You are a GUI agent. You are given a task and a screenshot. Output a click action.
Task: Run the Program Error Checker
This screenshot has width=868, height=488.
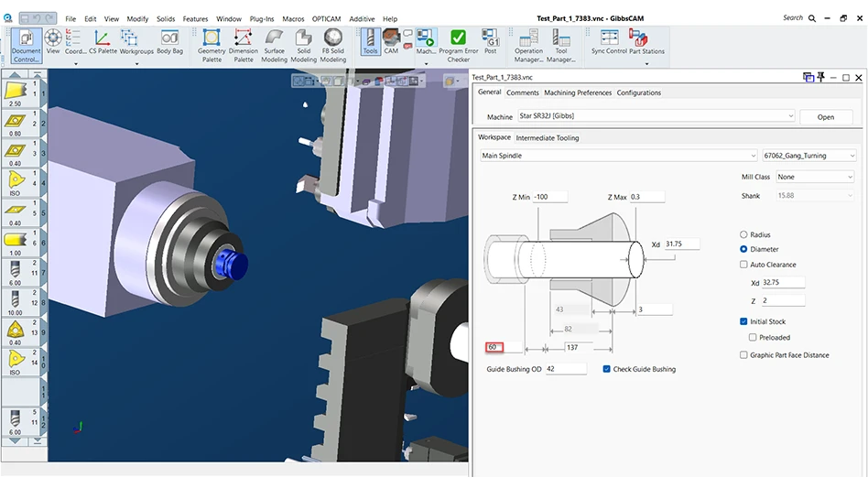[x=459, y=46]
